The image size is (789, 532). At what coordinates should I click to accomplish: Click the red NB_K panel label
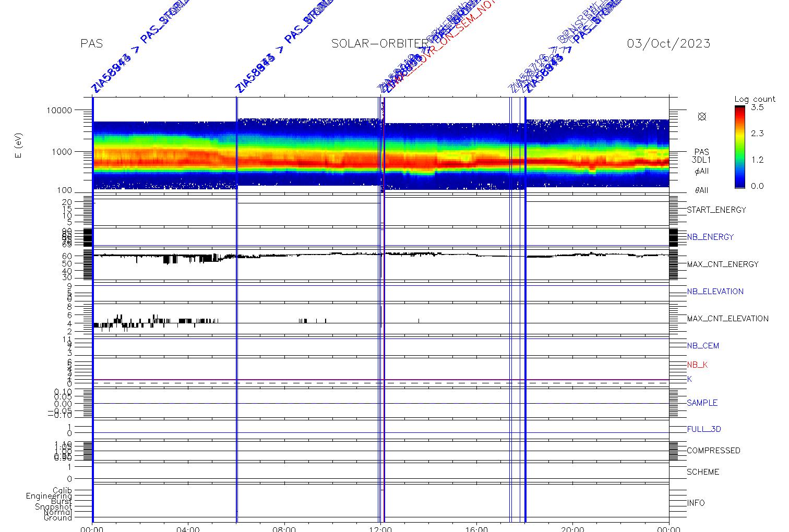697,365
